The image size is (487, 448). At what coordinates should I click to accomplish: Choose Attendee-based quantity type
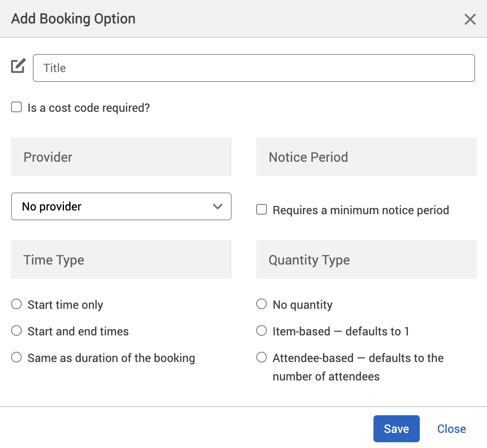[261, 357]
